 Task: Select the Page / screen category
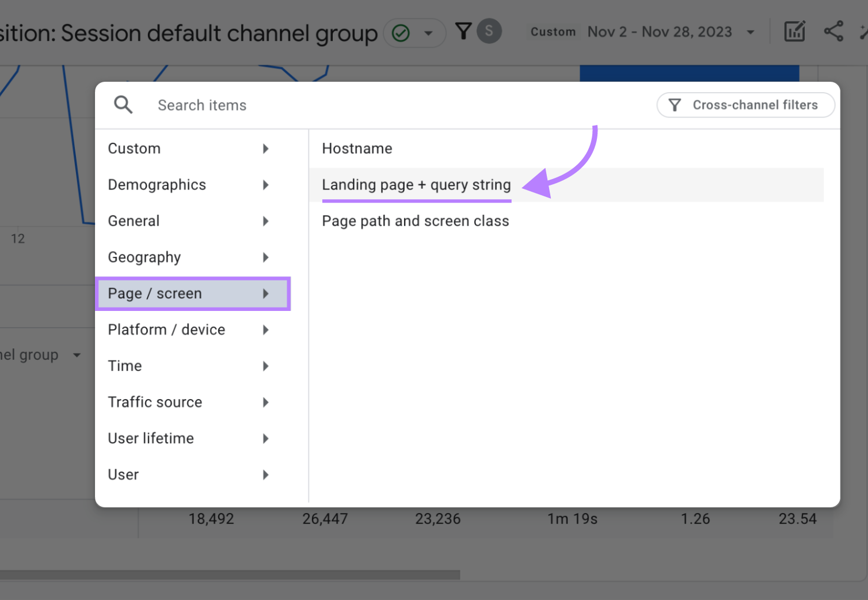click(154, 294)
